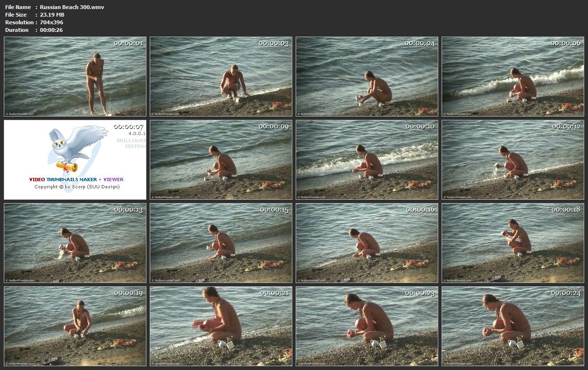Click the 00:00:12 thumbnail
This screenshot has width=588, height=370.
pyautogui.click(x=513, y=160)
